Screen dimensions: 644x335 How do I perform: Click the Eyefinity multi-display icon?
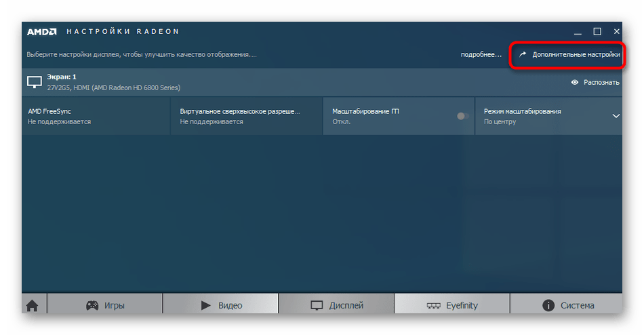coord(434,305)
